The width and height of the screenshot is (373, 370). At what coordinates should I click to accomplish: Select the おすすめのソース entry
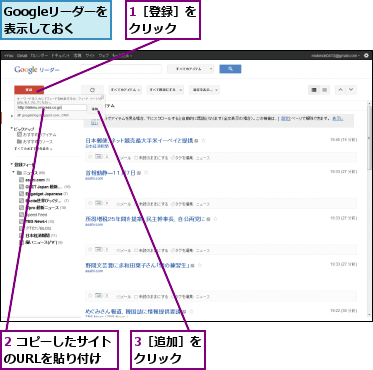pos(38,141)
